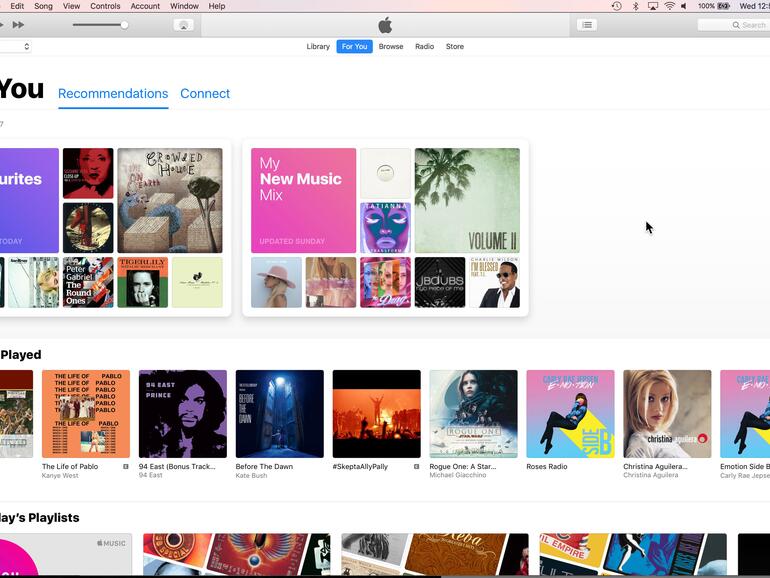The image size is (770, 578).
Task: Open the Rogue One soundtrack cover
Action: [x=473, y=414]
